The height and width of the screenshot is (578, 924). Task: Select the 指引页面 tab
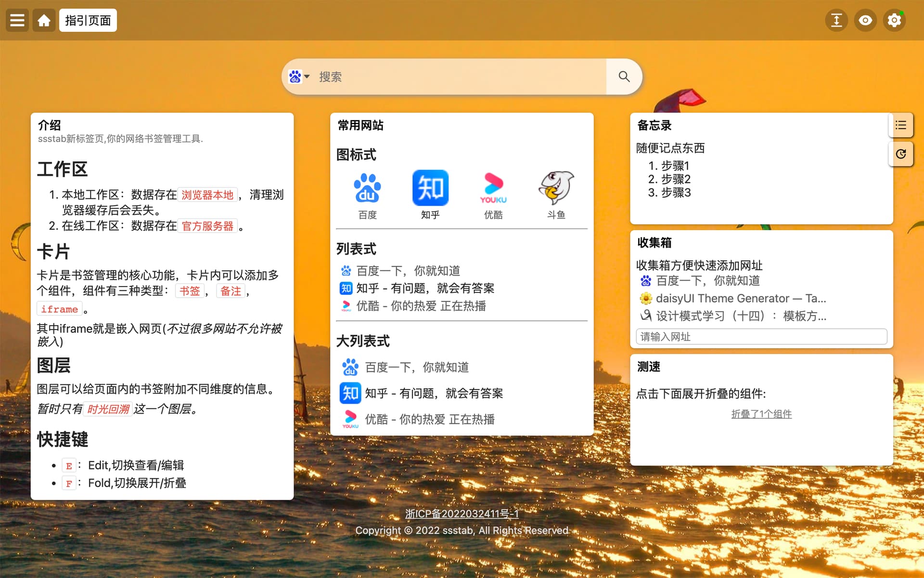(x=88, y=20)
